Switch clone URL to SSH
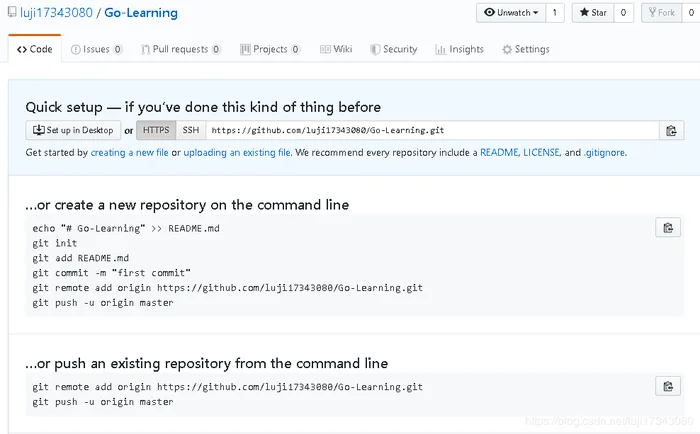 pyautogui.click(x=191, y=130)
